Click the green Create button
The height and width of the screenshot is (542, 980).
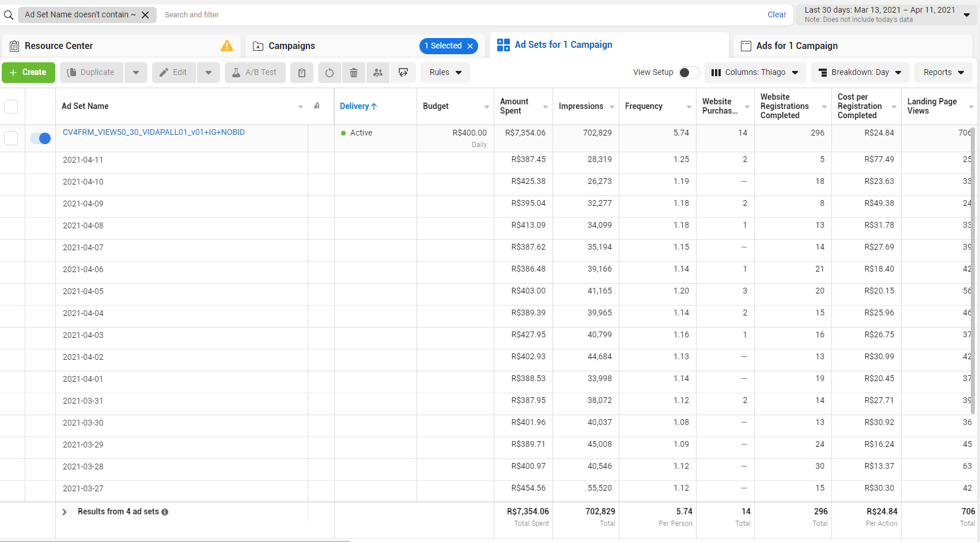click(28, 73)
